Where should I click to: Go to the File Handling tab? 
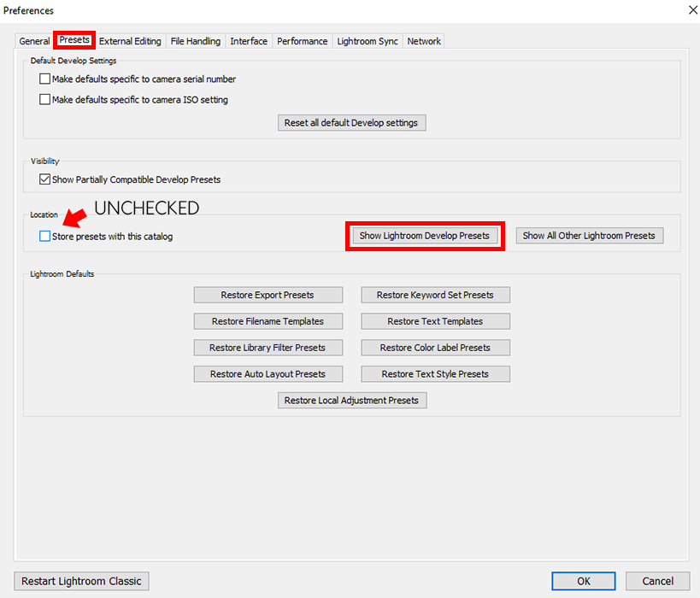pyautogui.click(x=195, y=41)
